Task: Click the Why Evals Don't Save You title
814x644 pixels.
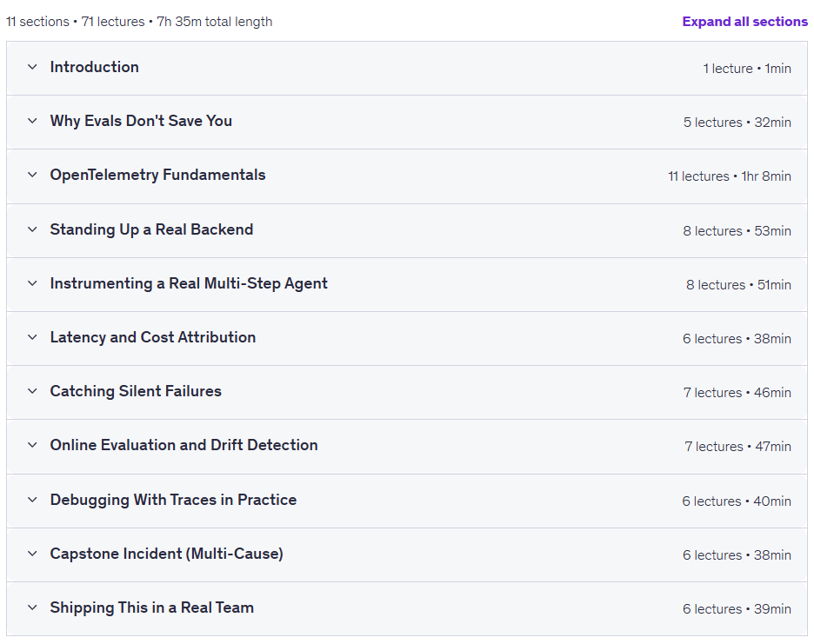Action: 141,121
